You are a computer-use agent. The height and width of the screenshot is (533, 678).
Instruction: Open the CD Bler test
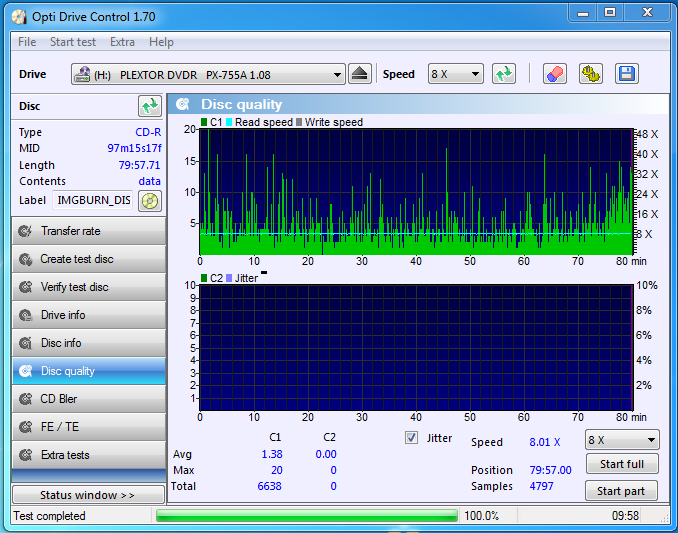pos(89,399)
